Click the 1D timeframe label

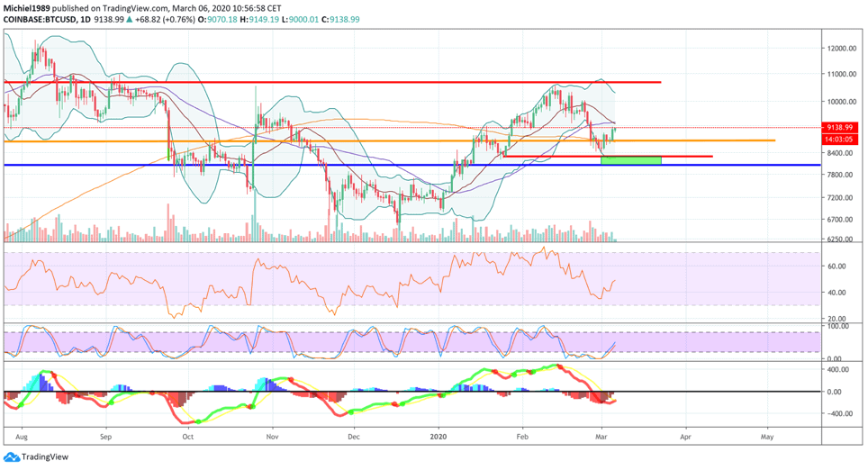(84, 20)
